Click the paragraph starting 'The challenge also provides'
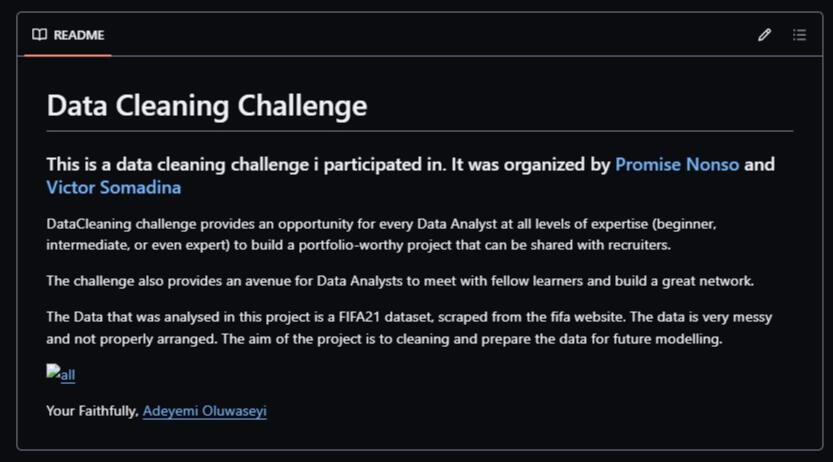Viewport: 833px width, 462px height. point(400,281)
